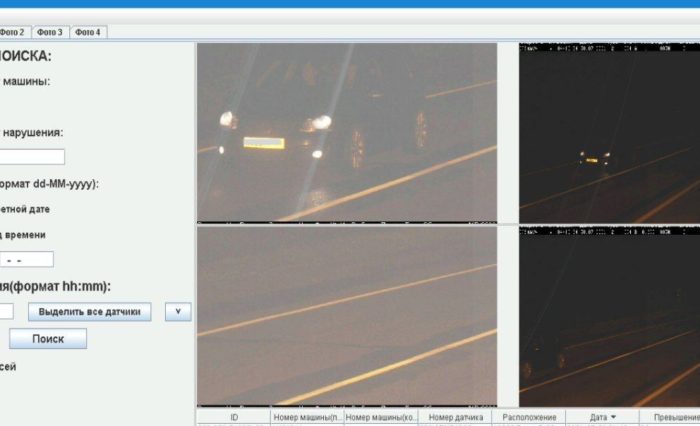
Task: Click the Поиск search button
Action: tap(47, 339)
